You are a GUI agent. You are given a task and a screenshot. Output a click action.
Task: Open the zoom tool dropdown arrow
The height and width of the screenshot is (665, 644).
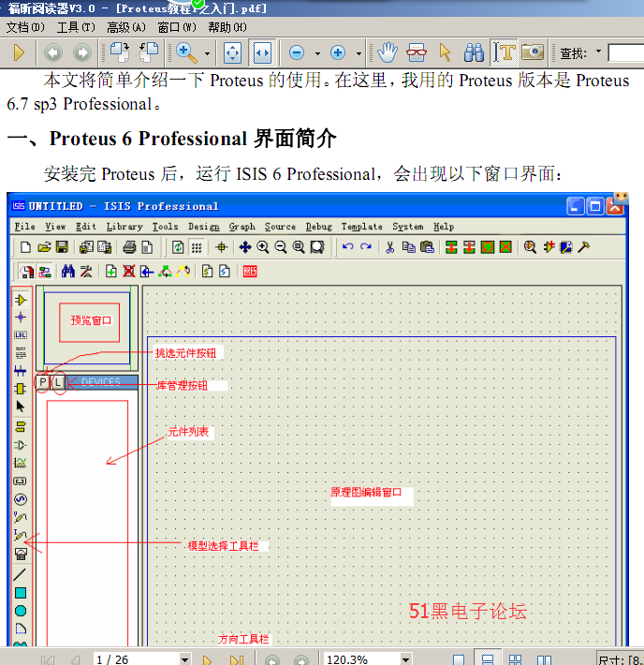(207, 53)
